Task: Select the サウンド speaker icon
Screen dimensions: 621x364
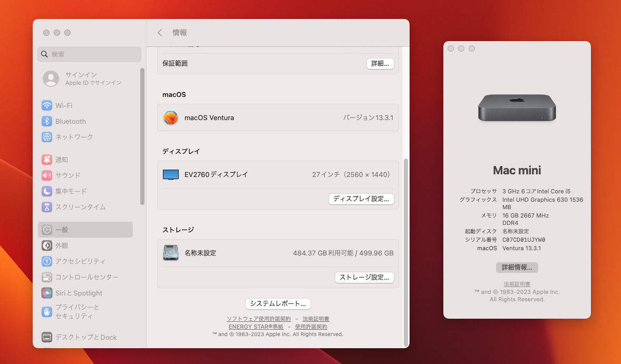Action: pyautogui.click(x=47, y=175)
